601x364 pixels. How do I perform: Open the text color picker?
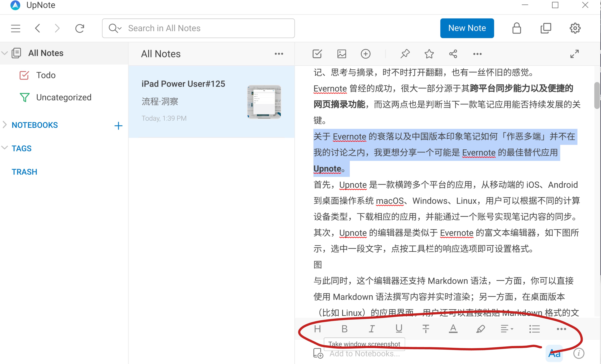(453, 329)
